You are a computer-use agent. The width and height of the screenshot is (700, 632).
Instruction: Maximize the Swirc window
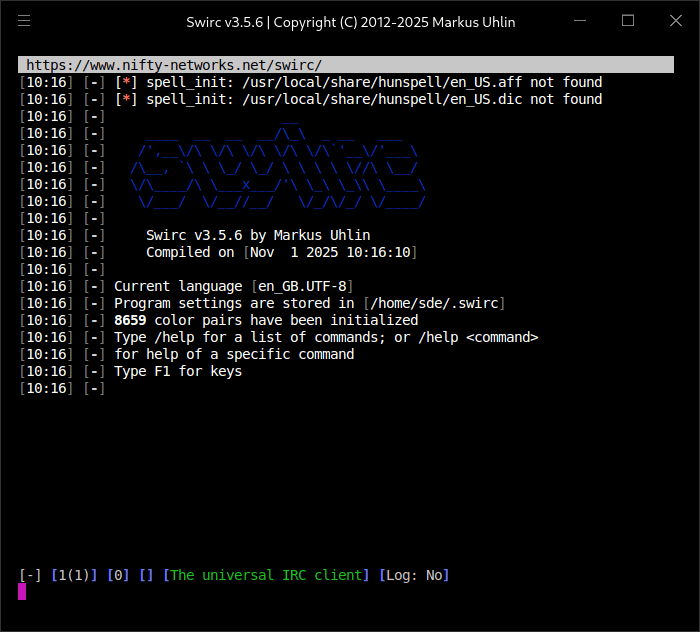click(628, 21)
